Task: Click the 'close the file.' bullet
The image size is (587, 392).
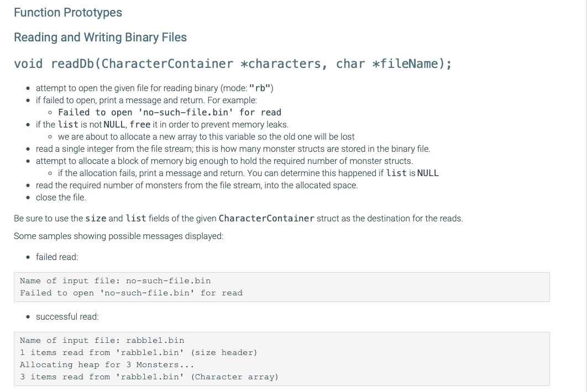Action: (x=61, y=198)
